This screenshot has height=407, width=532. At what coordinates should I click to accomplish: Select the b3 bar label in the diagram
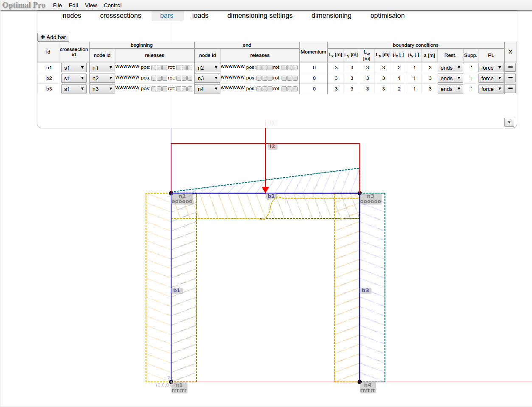coord(365,291)
